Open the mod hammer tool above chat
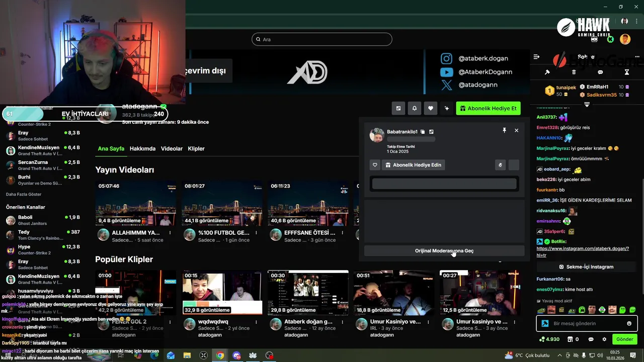This screenshot has width=644, height=362. (547, 72)
